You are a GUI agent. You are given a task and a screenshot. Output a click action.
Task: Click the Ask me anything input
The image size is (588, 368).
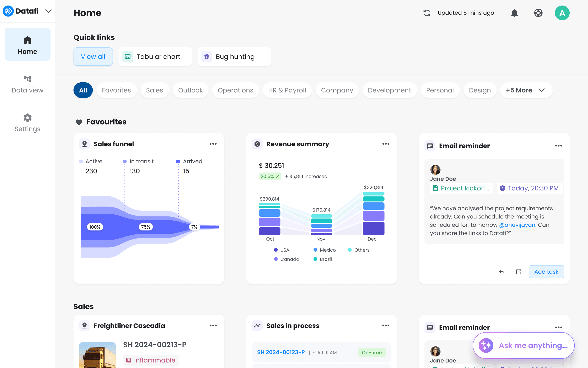[524, 345]
